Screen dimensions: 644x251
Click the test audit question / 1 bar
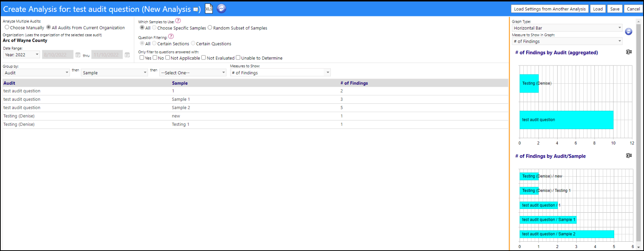click(539, 205)
